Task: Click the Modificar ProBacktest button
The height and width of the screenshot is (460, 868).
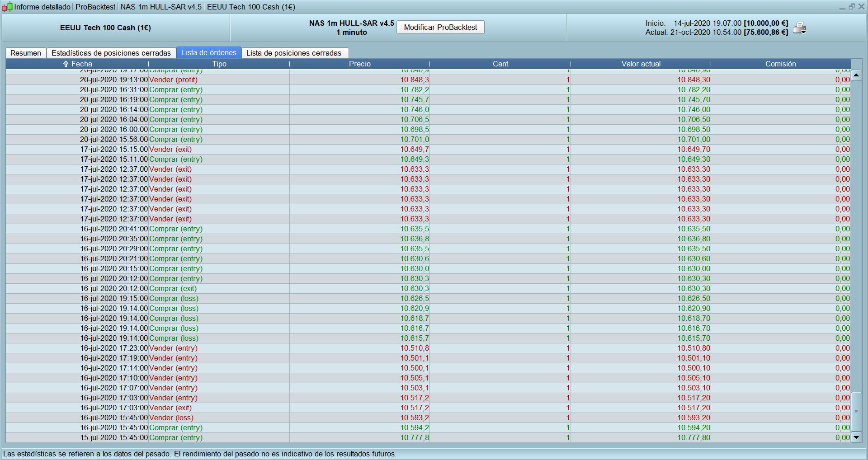Action: [x=440, y=27]
